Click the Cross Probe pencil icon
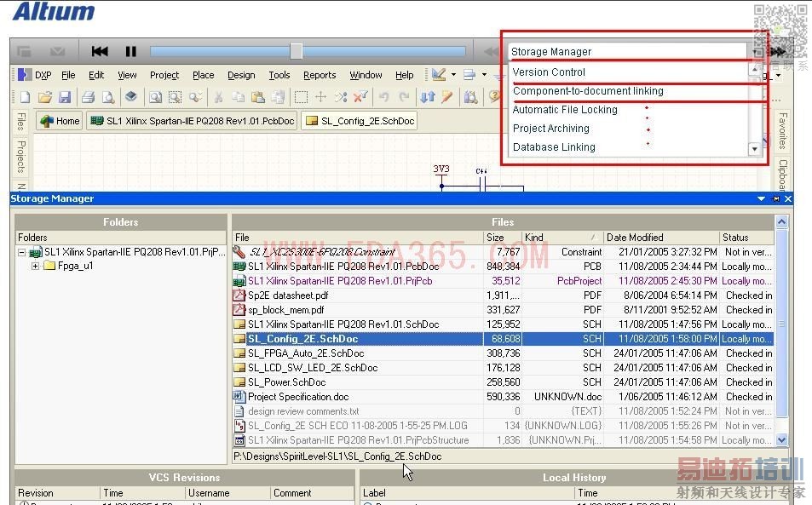Screen dimensions: 812x505 pos(447,97)
